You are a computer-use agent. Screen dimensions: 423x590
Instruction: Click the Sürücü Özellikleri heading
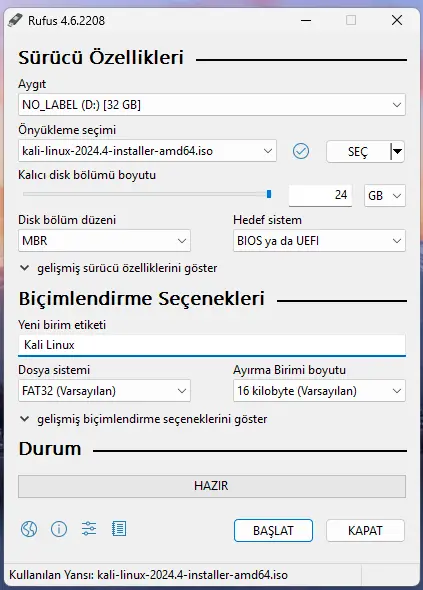[x=101, y=58]
